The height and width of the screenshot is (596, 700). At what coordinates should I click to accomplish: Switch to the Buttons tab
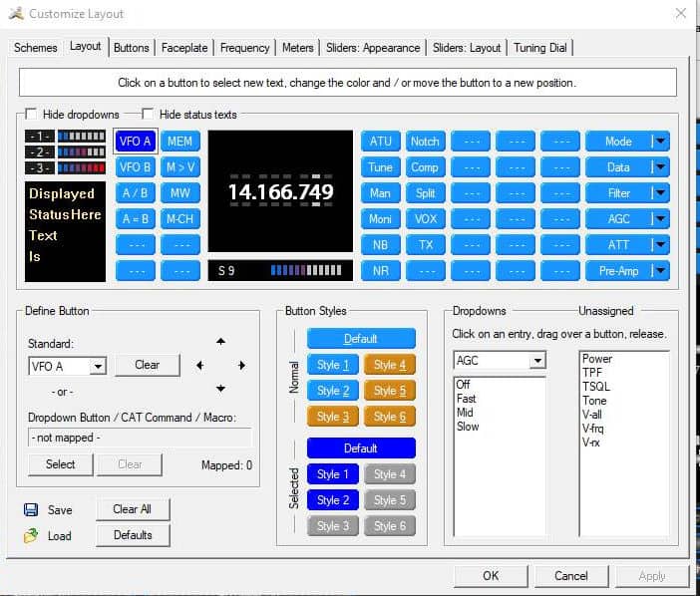(x=132, y=48)
